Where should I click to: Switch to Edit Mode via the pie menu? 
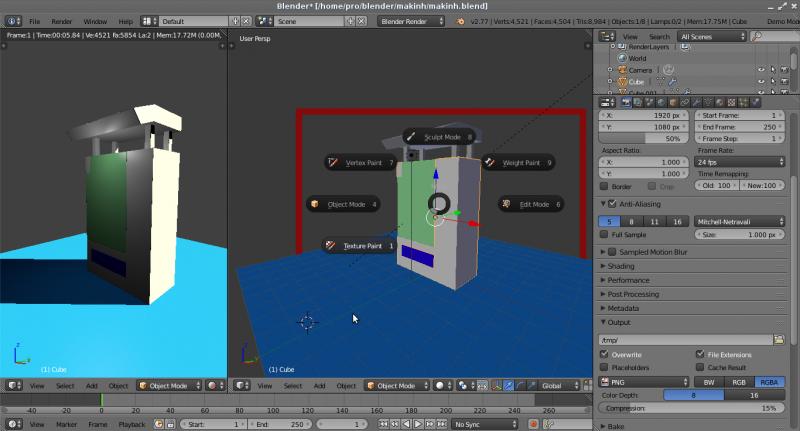pos(532,204)
